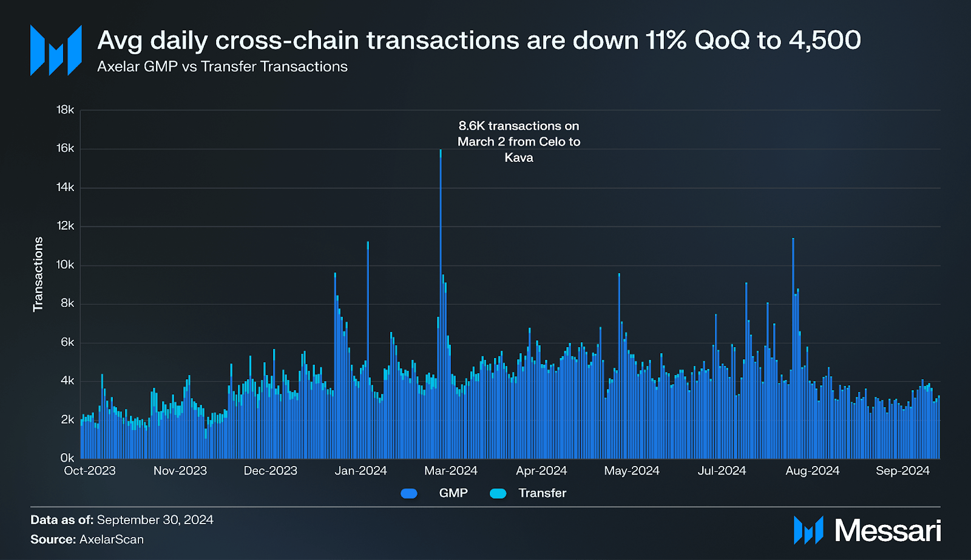Click the Aug-2024 x-axis label
971x560 pixels.
pos(813,471)
